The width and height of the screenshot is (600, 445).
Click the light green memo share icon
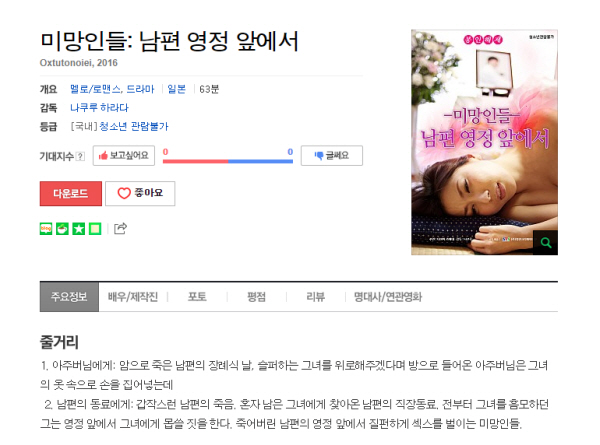95,229
